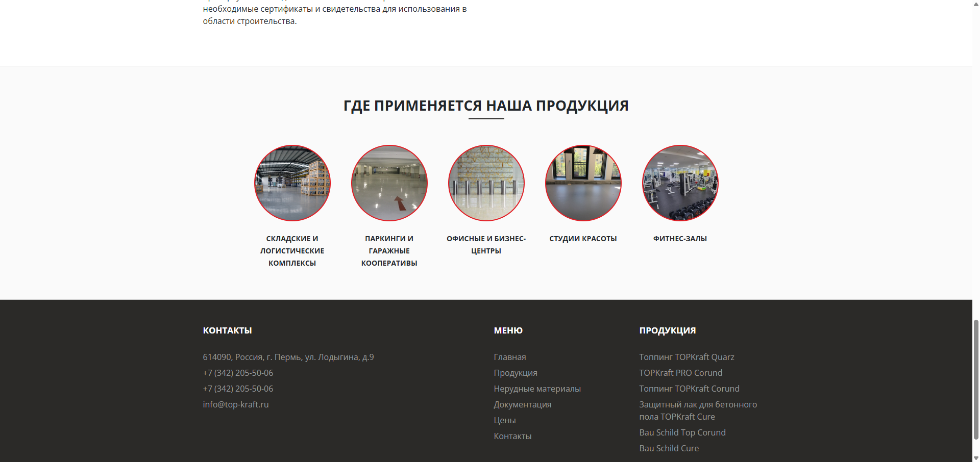
Task: Open 'TOPKraft PRO Corund' product link
Action: coord(681,373)
